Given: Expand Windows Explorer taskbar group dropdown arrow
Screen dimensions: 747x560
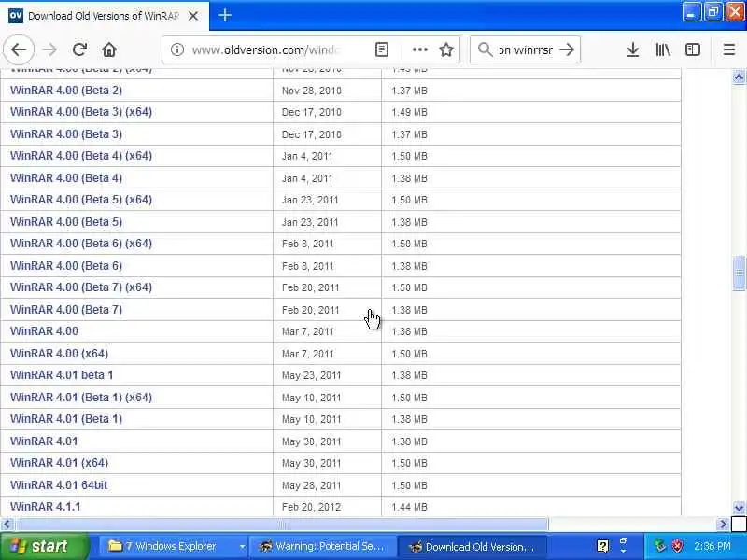Looking at the screenshot, I should 242,546.
